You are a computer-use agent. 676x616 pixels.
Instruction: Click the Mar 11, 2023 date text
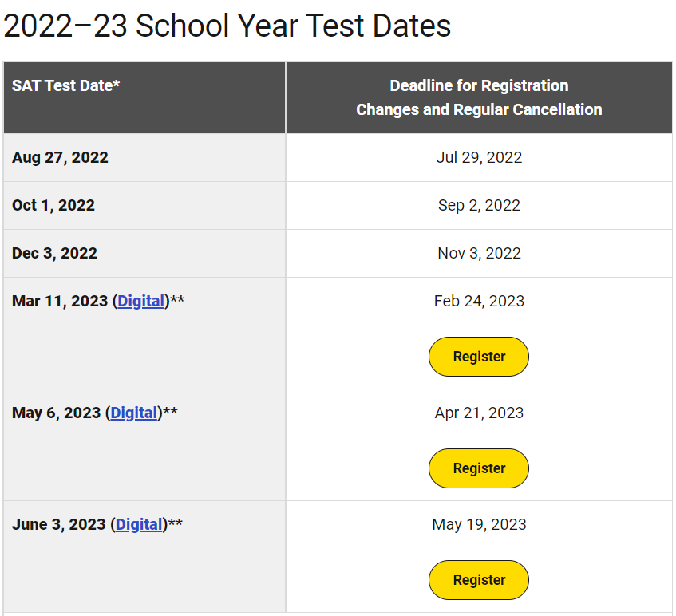pos(60,301)
